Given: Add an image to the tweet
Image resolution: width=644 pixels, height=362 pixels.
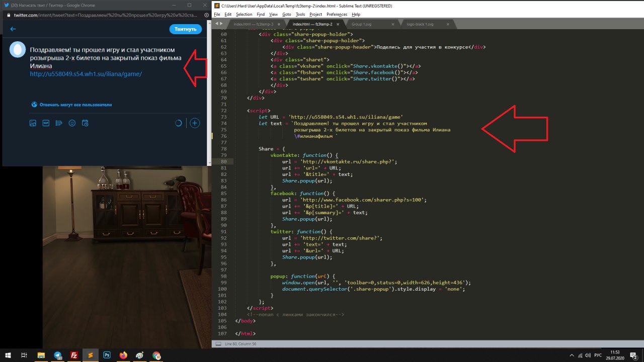Looking at the screenshot, I should point(33,123).
